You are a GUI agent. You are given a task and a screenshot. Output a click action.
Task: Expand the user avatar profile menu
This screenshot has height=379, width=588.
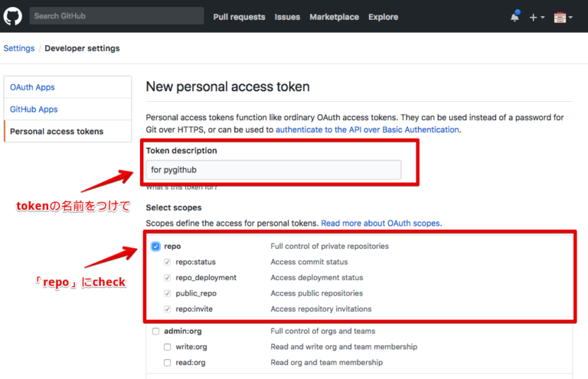563,18
